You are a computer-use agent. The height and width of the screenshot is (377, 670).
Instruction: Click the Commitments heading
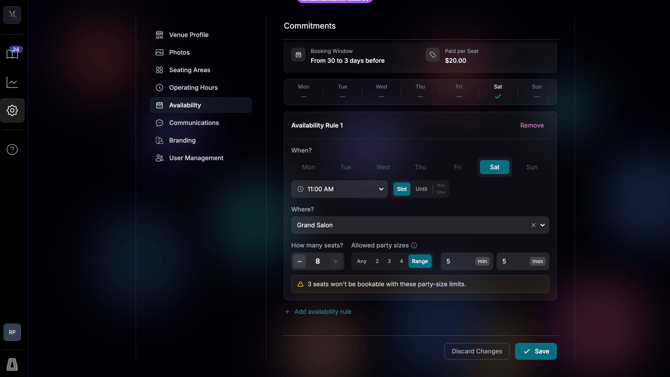309,26
